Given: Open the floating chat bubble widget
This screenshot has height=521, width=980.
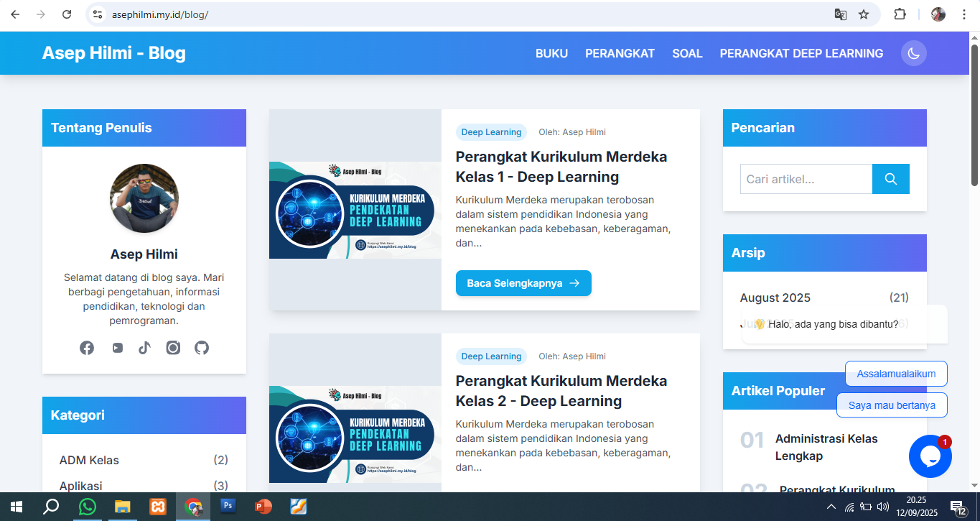Looking at the screenshot, I should coord(930,456).
